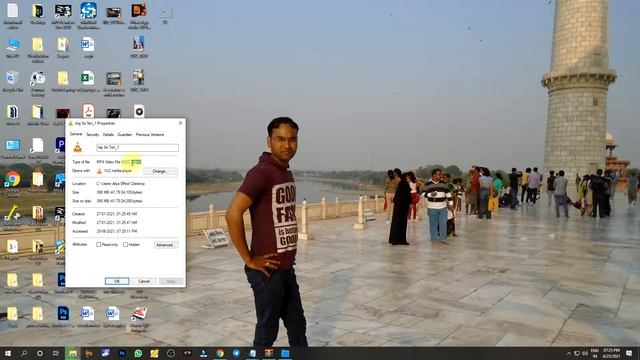
Task: Cancel the Properties dialog
Action: tap(144, 281)
